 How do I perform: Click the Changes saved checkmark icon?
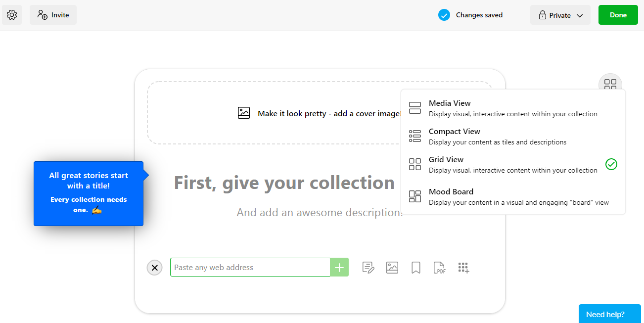tap(444, 15)
